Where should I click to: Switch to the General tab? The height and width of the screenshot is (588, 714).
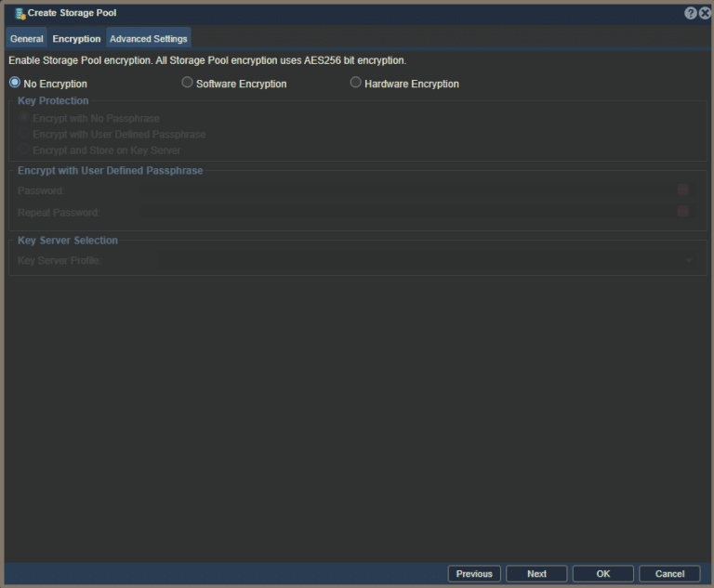[x=27, y=39]
